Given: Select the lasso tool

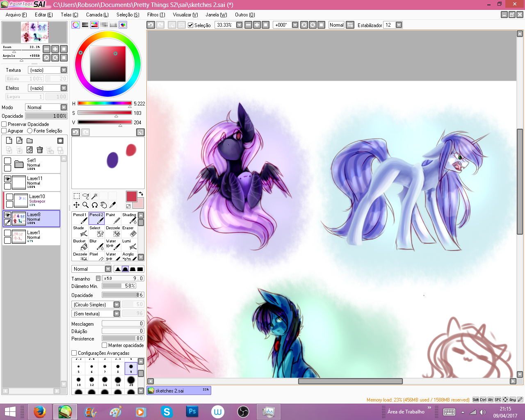Looking at the screenshot, I should pos(85,196).
